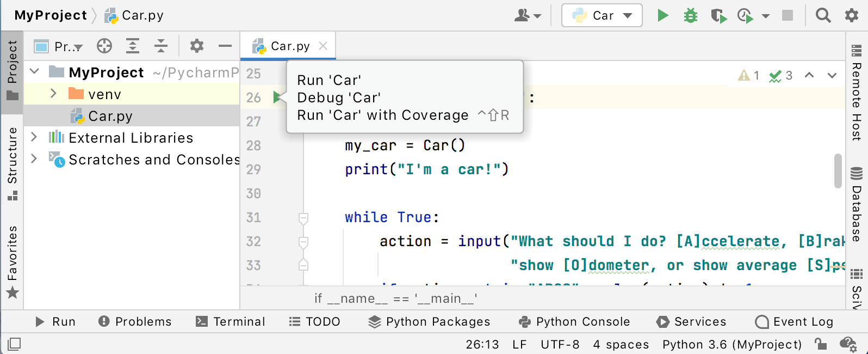Screen dimensions: 868x354
Task: Click the editor vertical scrollbar thumb
Action: [x=838, y=171]
